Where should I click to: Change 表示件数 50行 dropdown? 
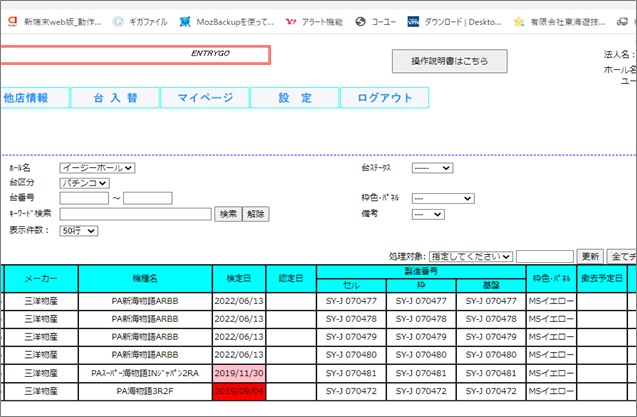pos(79,231)
